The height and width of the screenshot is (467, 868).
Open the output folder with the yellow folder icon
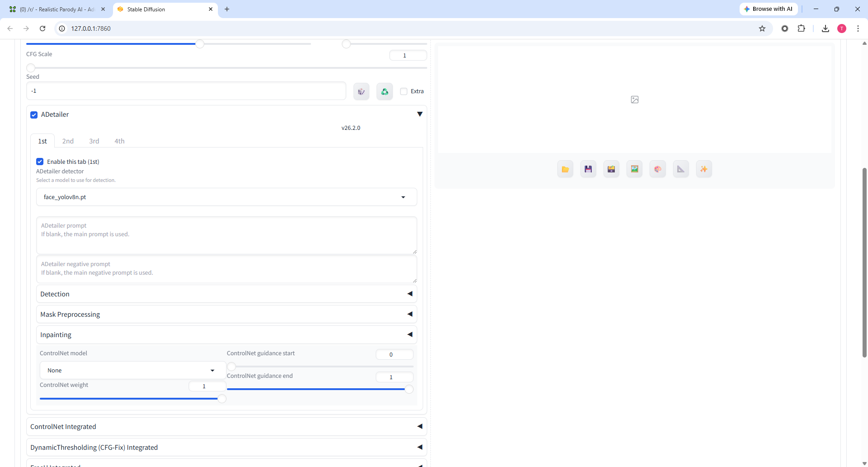tap(565, 169)
